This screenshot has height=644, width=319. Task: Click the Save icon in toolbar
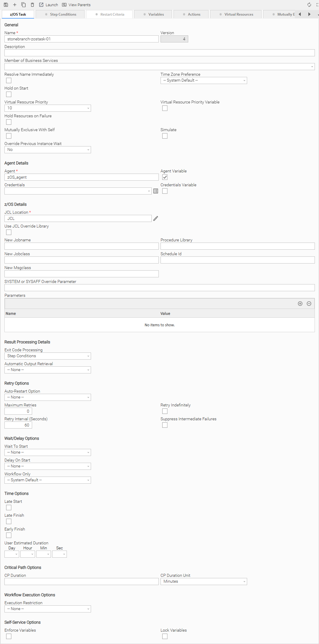click(6, 5)
